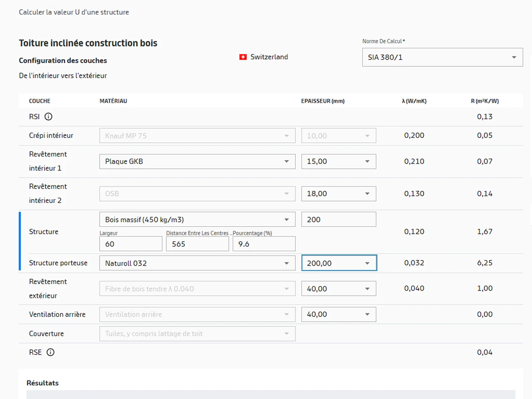Click the Revêtement extérieur row label
Image resolution: width=532 pixels, height=399 pixels.
[x=48, y=289]
